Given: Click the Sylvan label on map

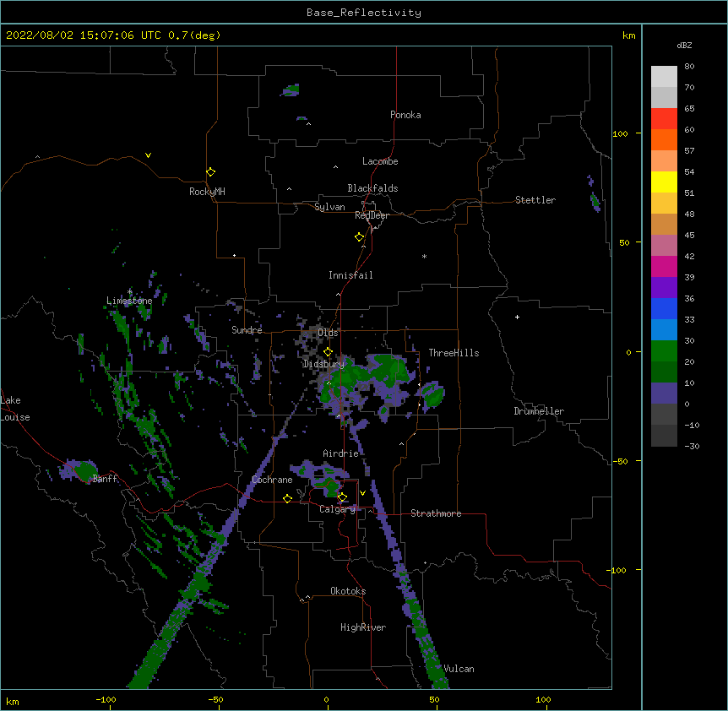Looking at the screenshot, I should [x=329, y=207].
